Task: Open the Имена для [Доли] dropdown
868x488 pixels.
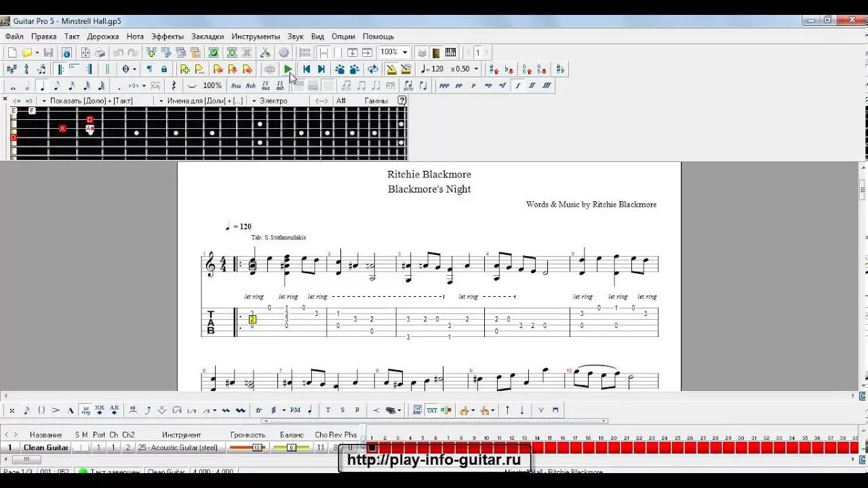Action: tap(201, 101)
